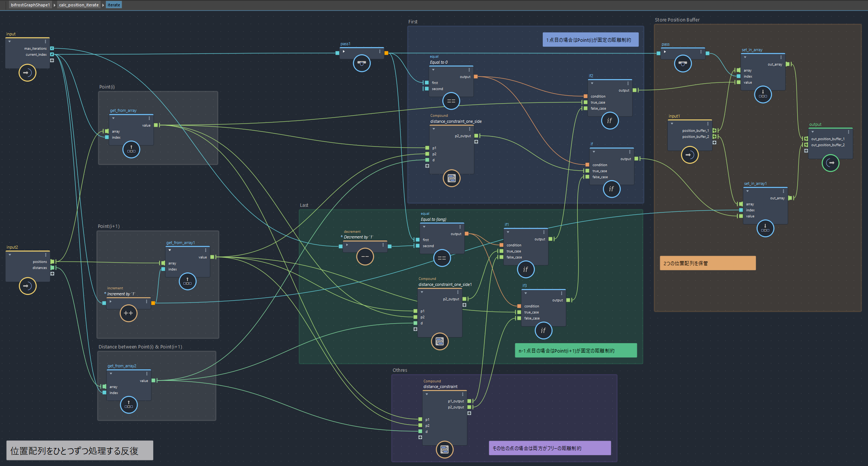
Task: Click the positions output port on input2
Action: pos(52,261)
